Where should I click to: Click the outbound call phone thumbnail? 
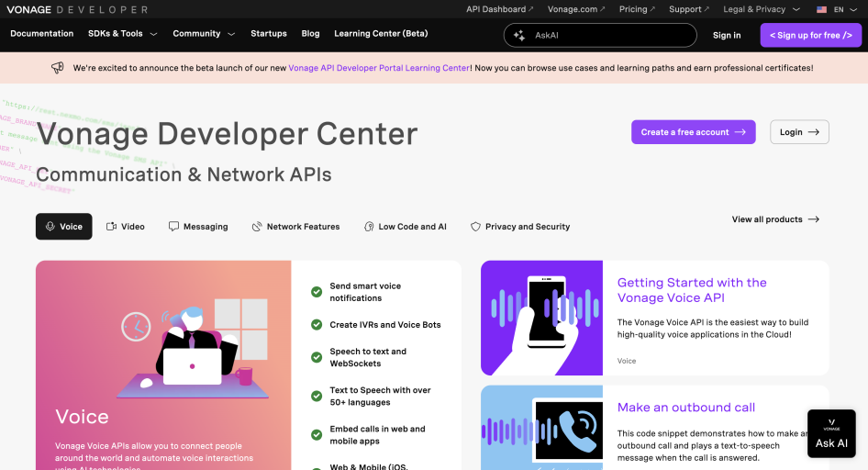coord(541,428)
